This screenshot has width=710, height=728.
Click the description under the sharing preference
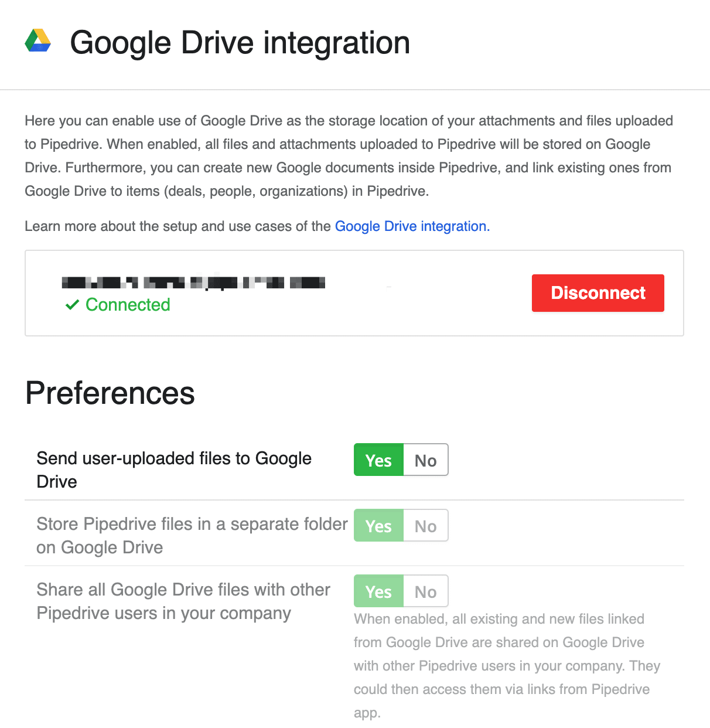507,665
